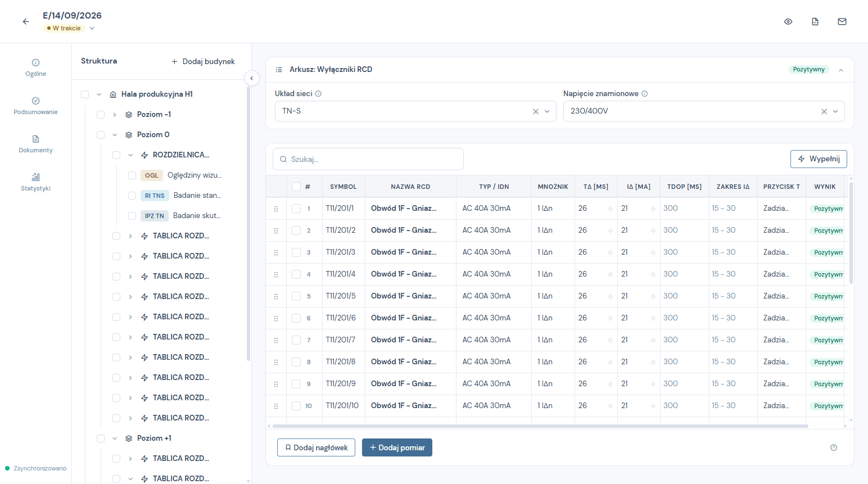Click the table vertical scrollbar

pyautogui.click(x=851, y=233)
